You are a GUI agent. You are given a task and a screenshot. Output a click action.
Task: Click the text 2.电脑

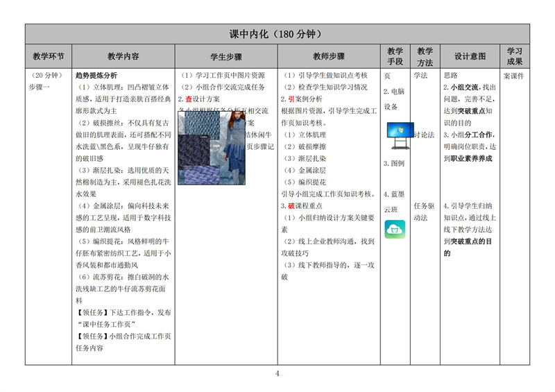(x=394, y=92)
